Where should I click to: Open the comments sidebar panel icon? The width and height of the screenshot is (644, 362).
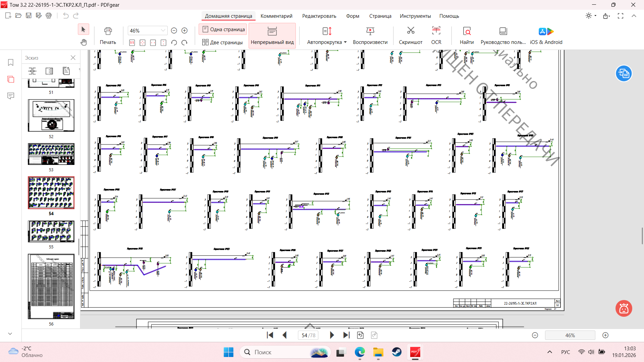click(11, 96)
